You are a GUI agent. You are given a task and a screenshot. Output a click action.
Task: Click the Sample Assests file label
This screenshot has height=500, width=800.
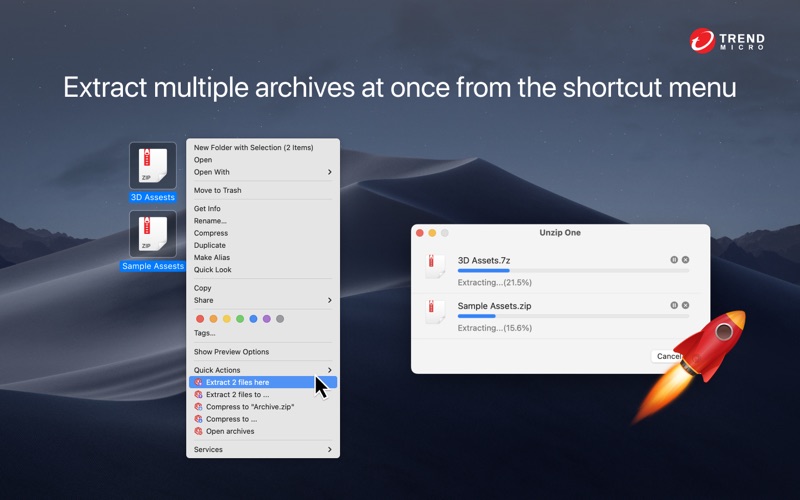click(x=153, y=266)
